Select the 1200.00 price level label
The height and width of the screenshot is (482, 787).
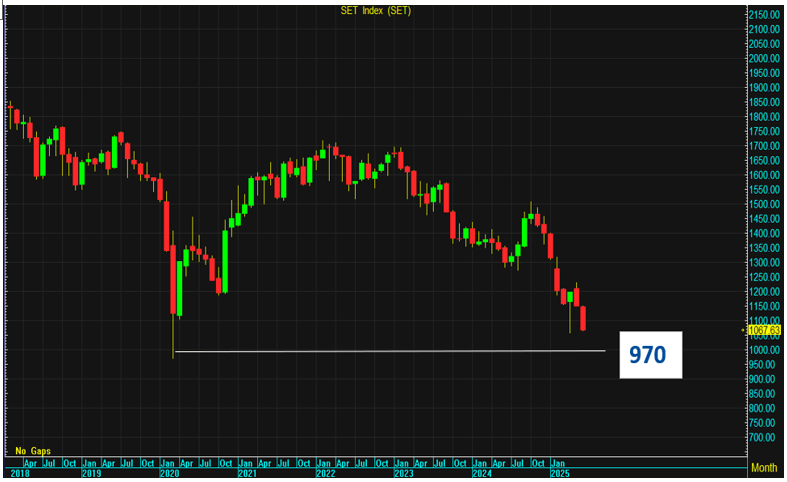(764, 291)
